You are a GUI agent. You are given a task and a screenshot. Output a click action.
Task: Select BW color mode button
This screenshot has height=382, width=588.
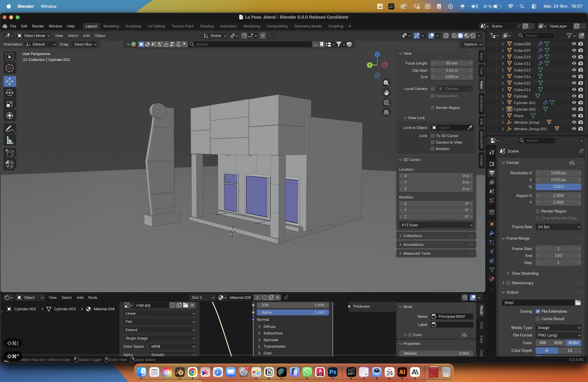[x=543, y=343]
